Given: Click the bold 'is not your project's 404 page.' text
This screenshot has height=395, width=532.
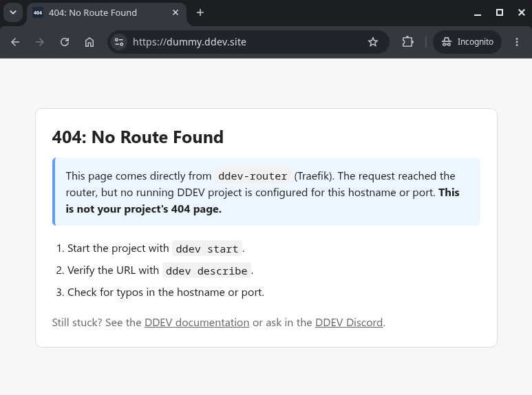Looking at the screenshot, I should [144, 209].
